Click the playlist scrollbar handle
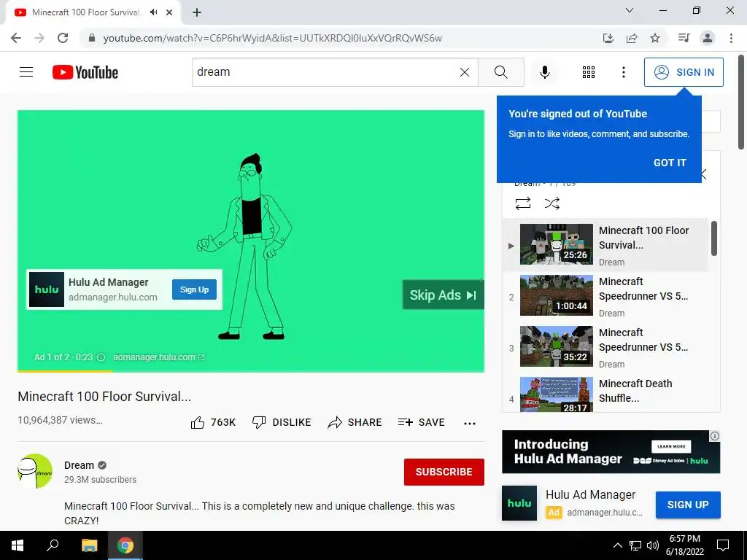747x560 pixels. pos(713,238)
